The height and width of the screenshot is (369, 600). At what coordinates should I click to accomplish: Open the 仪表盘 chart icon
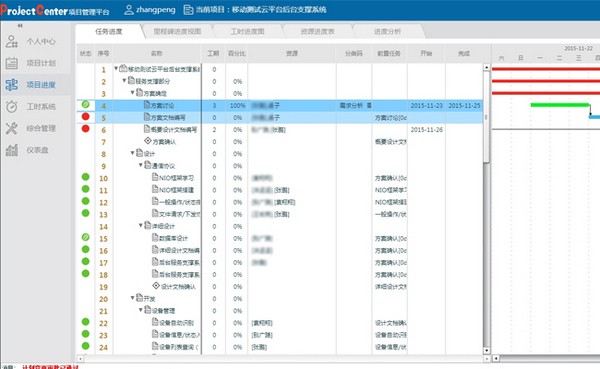click(x=11, y=150)
